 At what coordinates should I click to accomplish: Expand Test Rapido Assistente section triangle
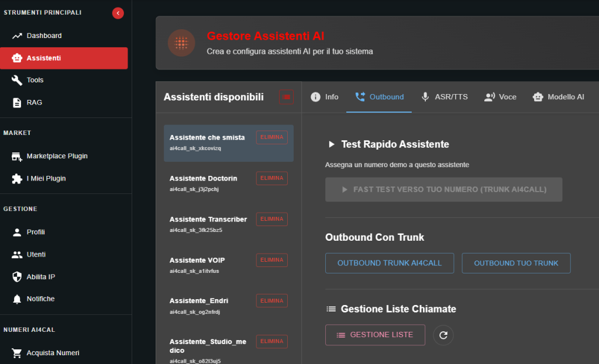click(332, 144)
